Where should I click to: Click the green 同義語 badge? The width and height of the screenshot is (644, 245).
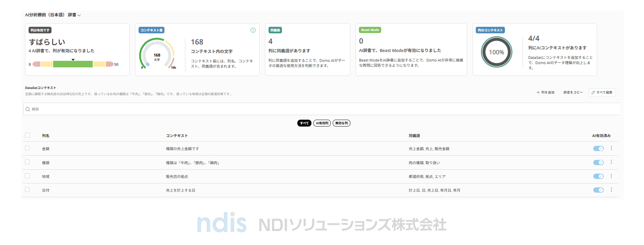[x=275, y=30]
